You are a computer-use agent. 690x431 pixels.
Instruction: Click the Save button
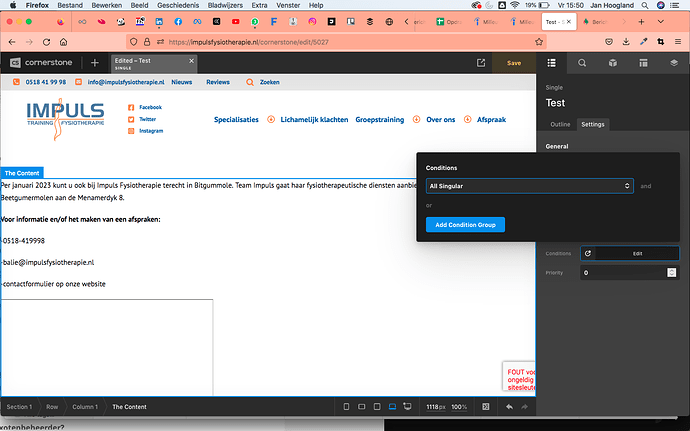(514, 62)
